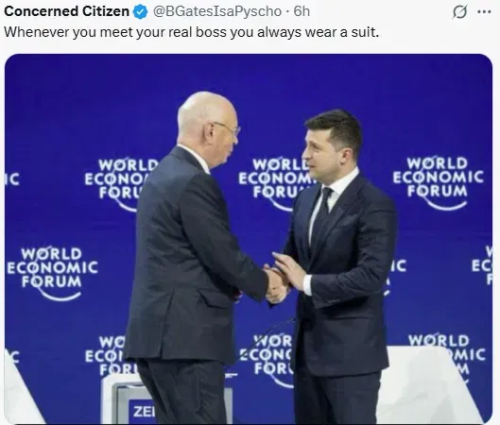Click the bottom-right World Economic Forum logo
The height and width of the screenshot is (425, 500).
447,354
